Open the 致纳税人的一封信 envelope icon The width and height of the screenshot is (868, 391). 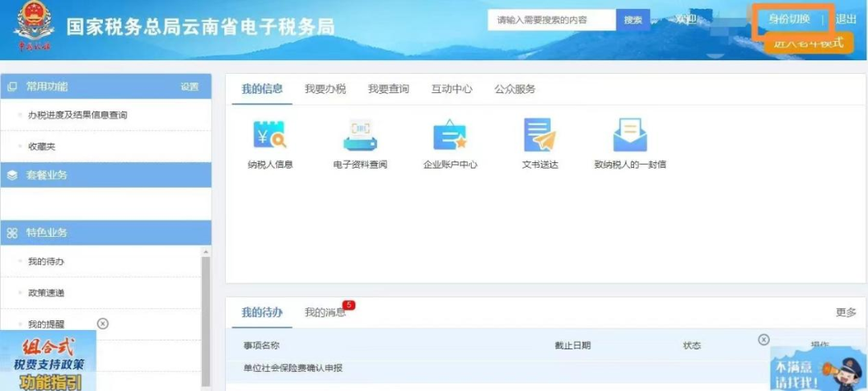(630, 136)
